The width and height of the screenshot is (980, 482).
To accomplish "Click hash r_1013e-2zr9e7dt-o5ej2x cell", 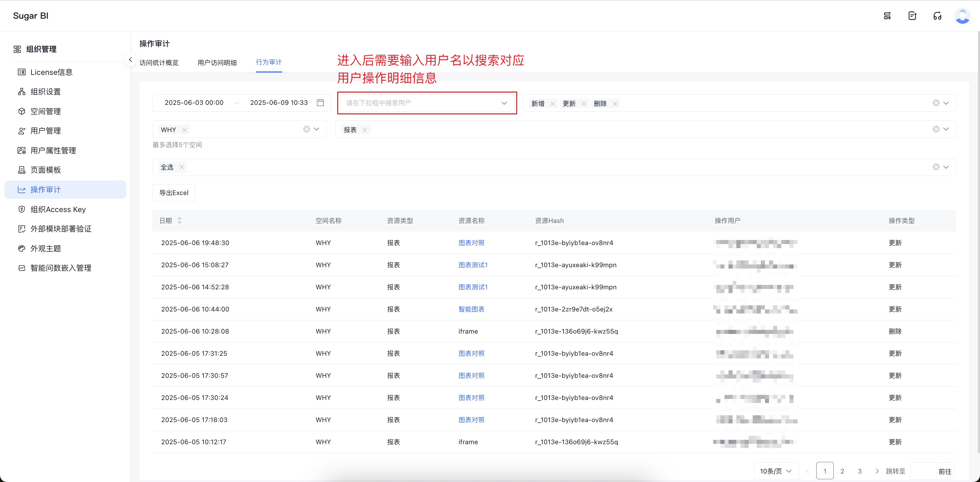I will (574, 309).
